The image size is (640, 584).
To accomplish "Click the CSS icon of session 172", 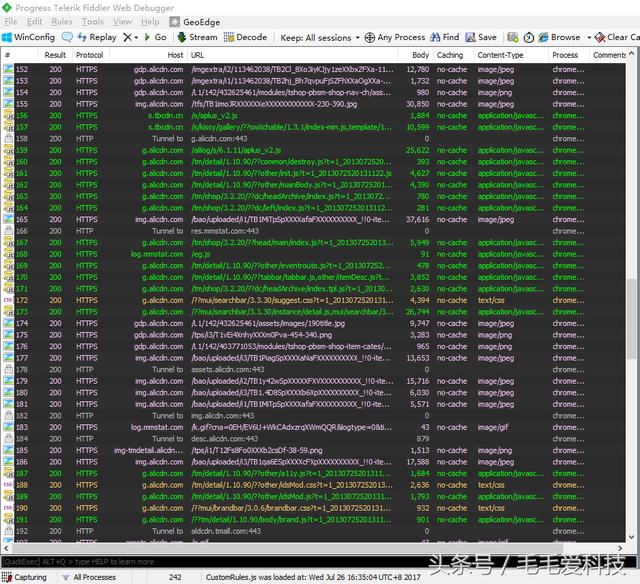I will click(8, 300).
